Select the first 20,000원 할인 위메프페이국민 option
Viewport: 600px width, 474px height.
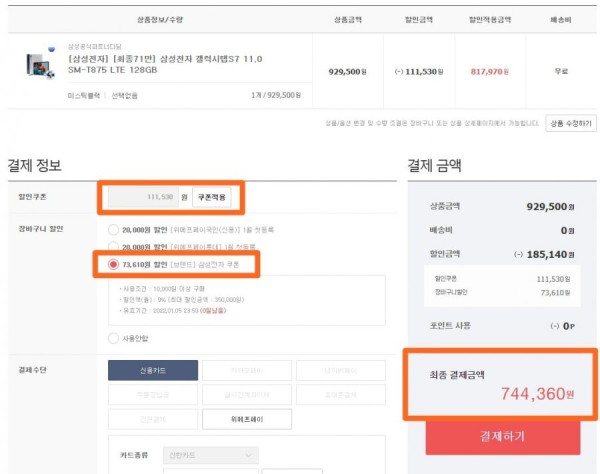click(113, 230)
